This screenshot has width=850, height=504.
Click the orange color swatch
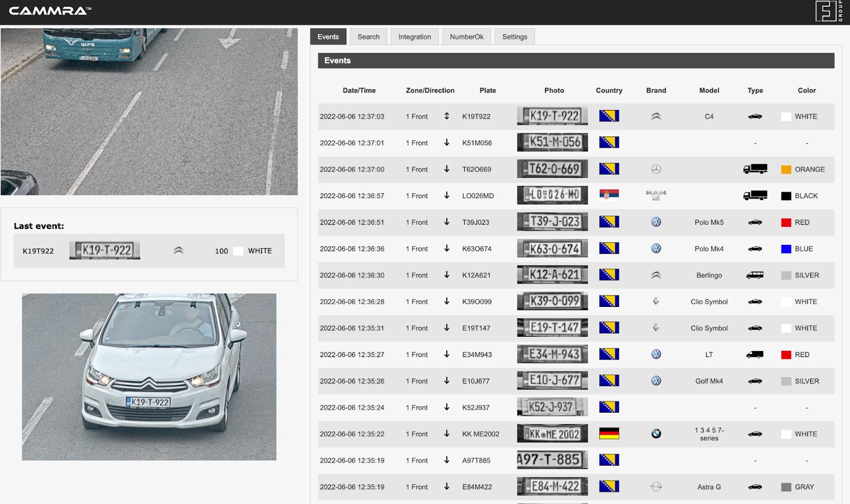coord(786,169)
